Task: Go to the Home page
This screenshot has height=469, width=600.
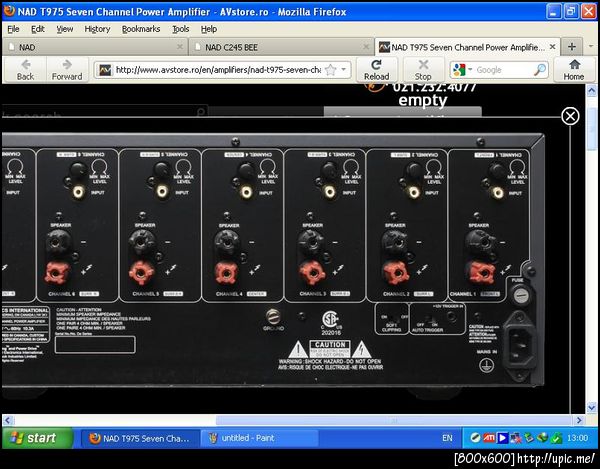Action: coord(574,70)
